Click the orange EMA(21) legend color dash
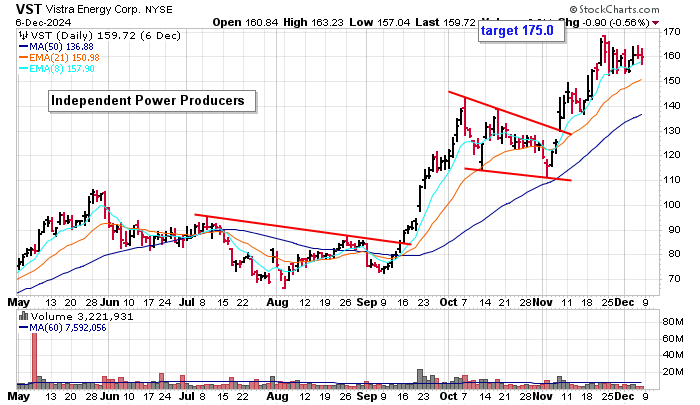700x405 pixels. [24, 58]
